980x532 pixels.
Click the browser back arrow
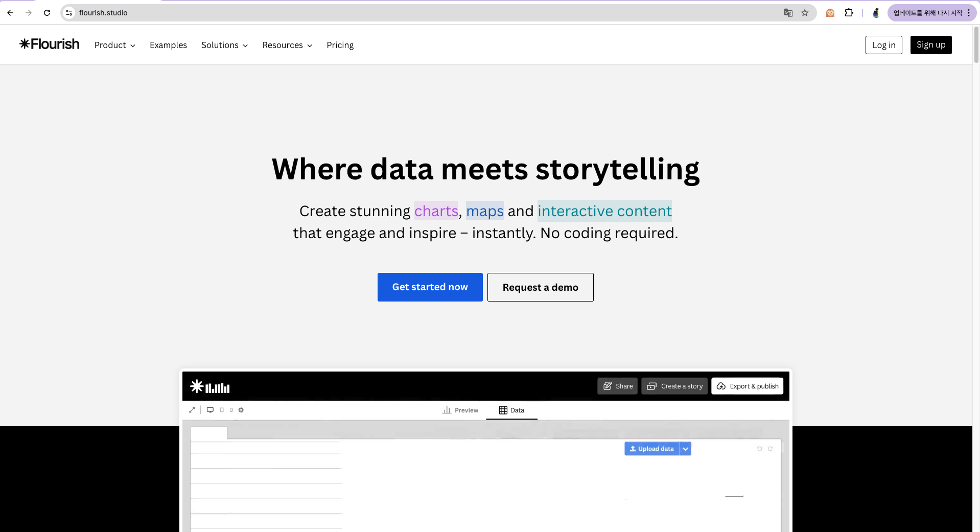pyautogui.click(x=10, y=13)
